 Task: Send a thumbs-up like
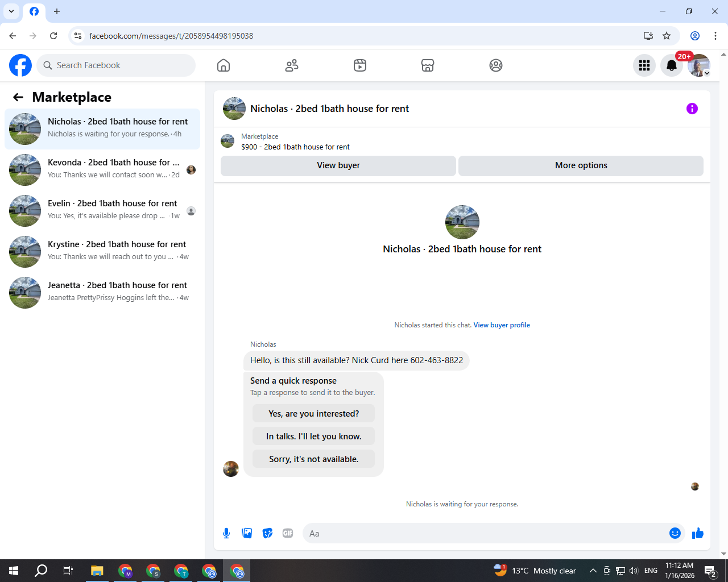698,533
